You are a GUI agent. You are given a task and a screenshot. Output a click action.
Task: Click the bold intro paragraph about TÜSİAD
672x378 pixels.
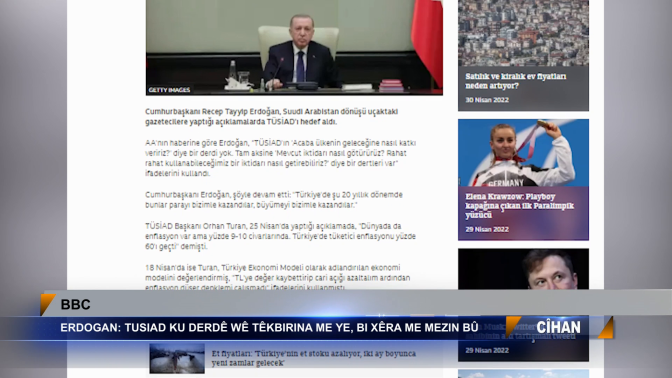pyautogui.click(x=271, y=117)
